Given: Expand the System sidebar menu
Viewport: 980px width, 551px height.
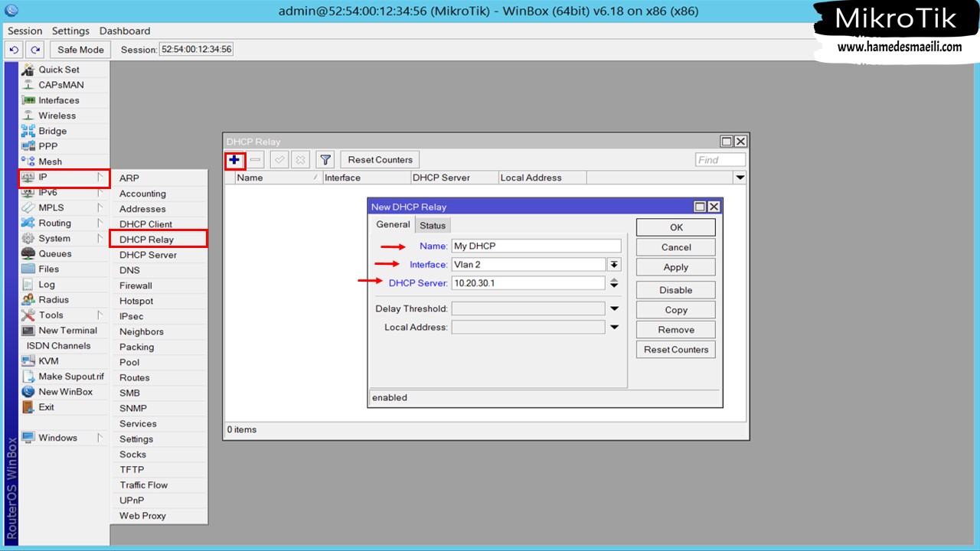Looking at the screenshot, I should click(64, 238).
